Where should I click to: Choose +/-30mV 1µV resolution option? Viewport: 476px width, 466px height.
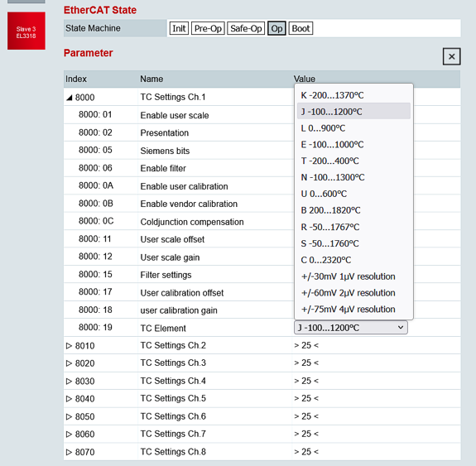point(353,276)
